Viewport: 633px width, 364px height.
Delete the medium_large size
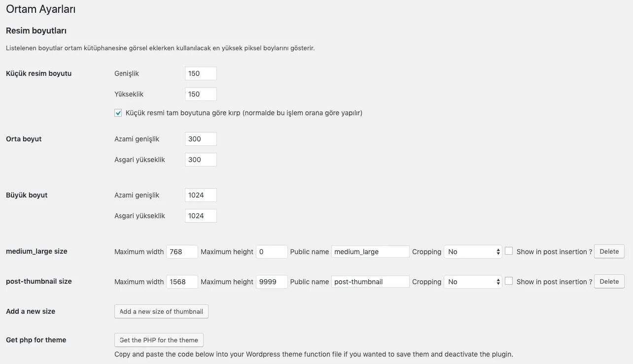pyautogui.click(x=609, y=251)
